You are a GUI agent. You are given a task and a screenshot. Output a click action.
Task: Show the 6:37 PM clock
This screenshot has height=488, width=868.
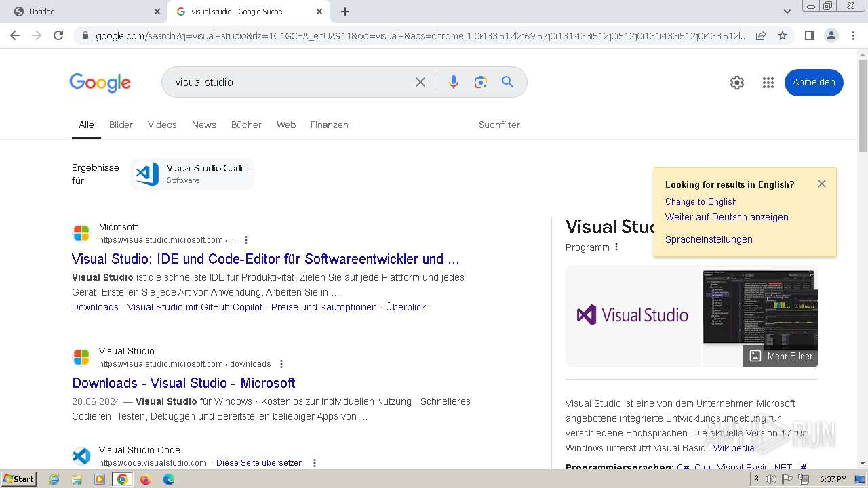click(833, 479)
